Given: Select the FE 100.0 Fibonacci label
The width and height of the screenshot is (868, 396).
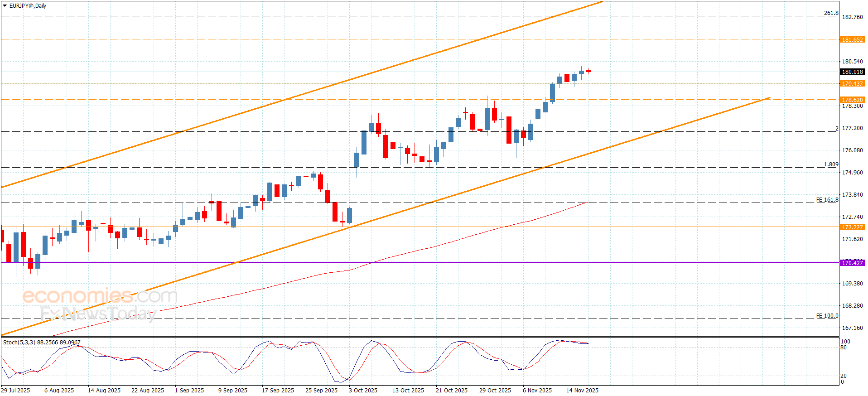Looking at the screenshot, I should [827, 316].
